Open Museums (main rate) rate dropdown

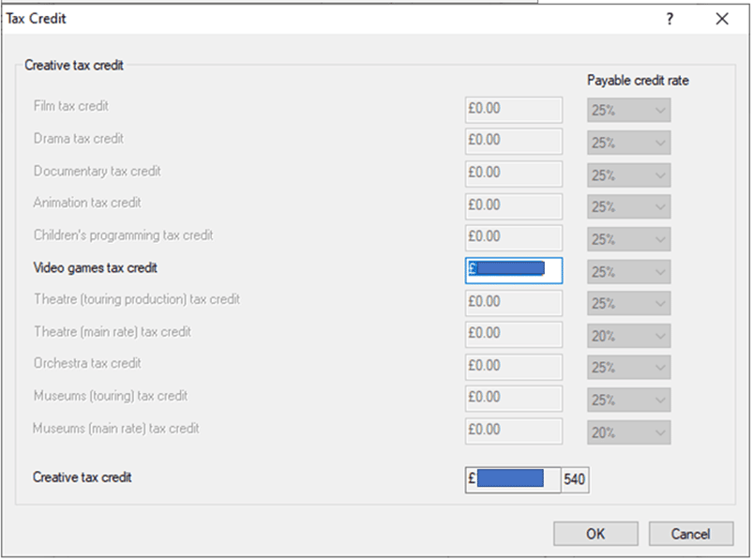point(628,432)
